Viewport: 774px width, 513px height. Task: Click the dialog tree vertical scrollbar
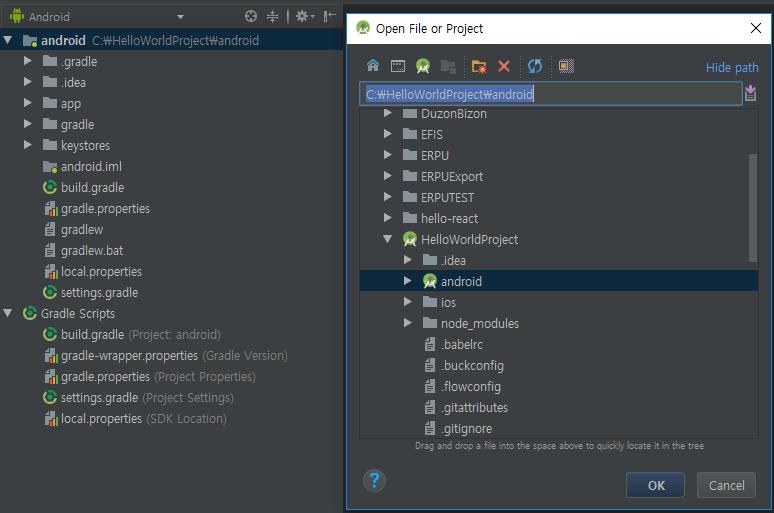coord(753,207)
